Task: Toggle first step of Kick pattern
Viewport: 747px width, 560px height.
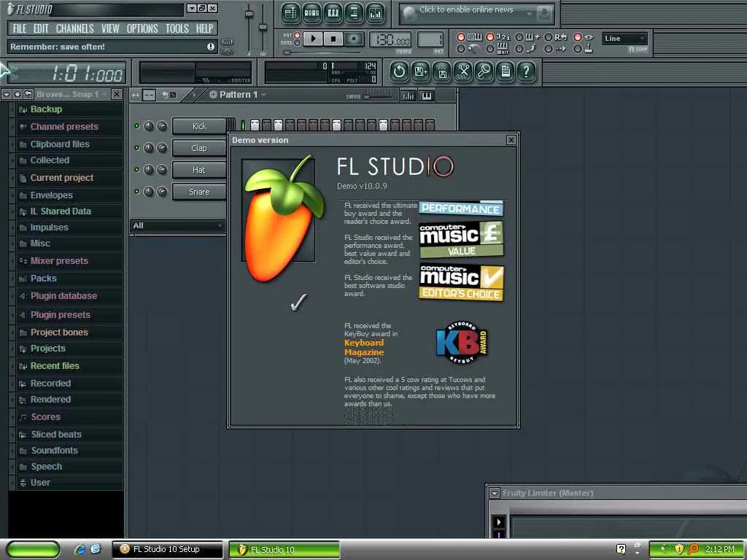Action: point(255,125)
